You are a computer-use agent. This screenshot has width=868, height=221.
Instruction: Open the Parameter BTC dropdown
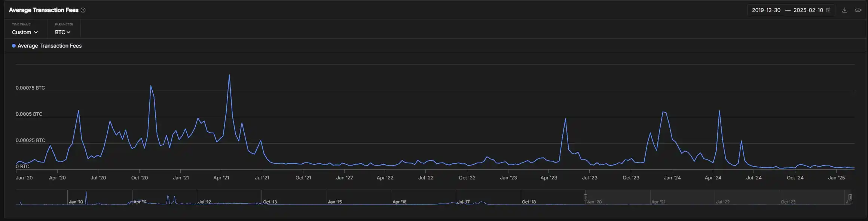62,32
